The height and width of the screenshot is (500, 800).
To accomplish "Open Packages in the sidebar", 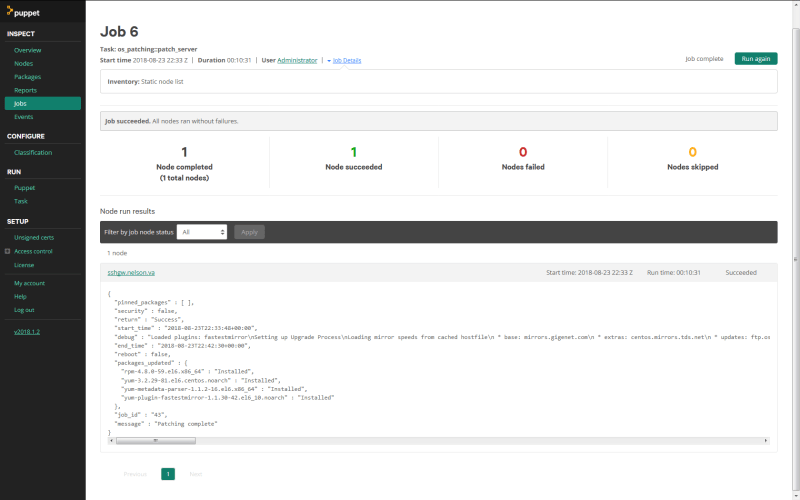I will point(28,77).
